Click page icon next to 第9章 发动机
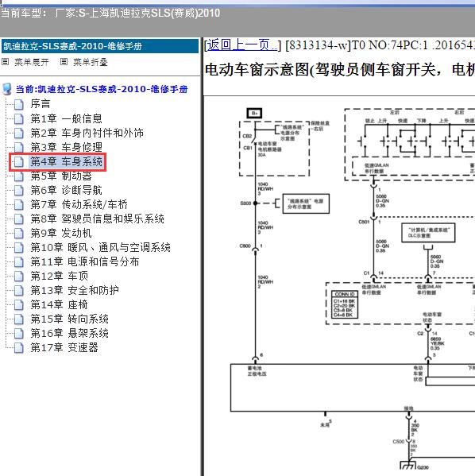 19,233
